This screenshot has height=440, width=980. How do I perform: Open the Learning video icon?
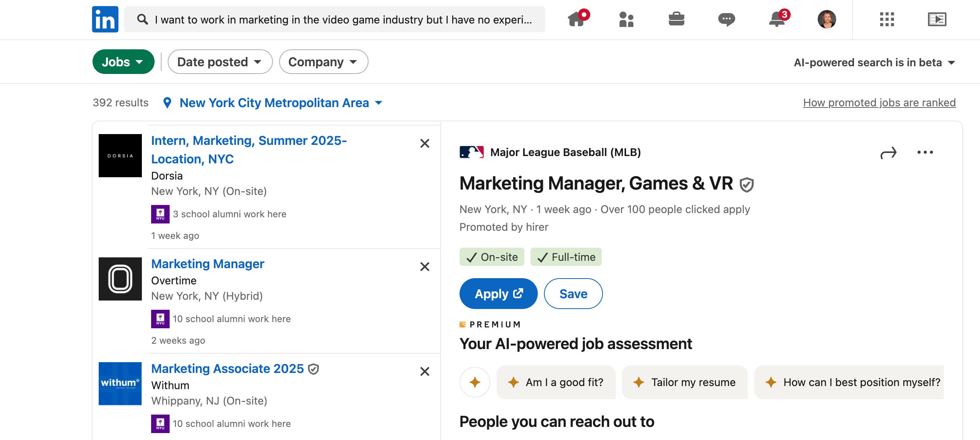937,19
